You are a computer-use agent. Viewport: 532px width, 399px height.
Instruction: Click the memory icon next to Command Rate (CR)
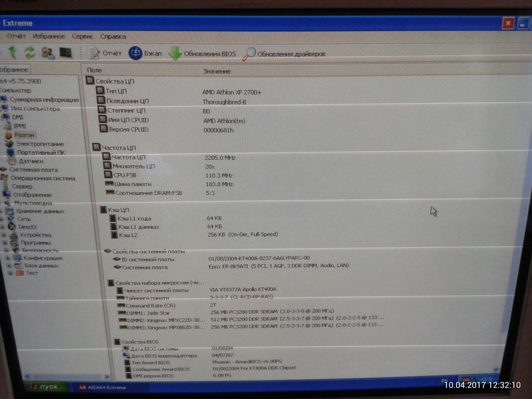121,305
